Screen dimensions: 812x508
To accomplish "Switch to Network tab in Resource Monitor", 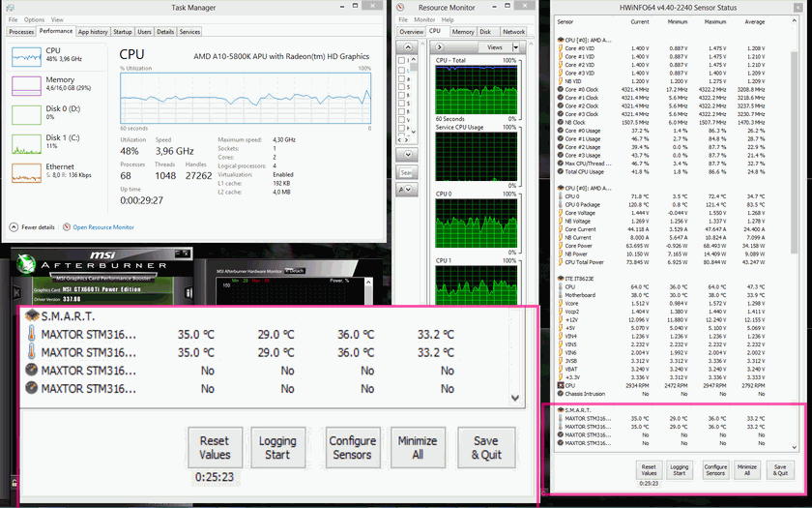I will 513,32.
